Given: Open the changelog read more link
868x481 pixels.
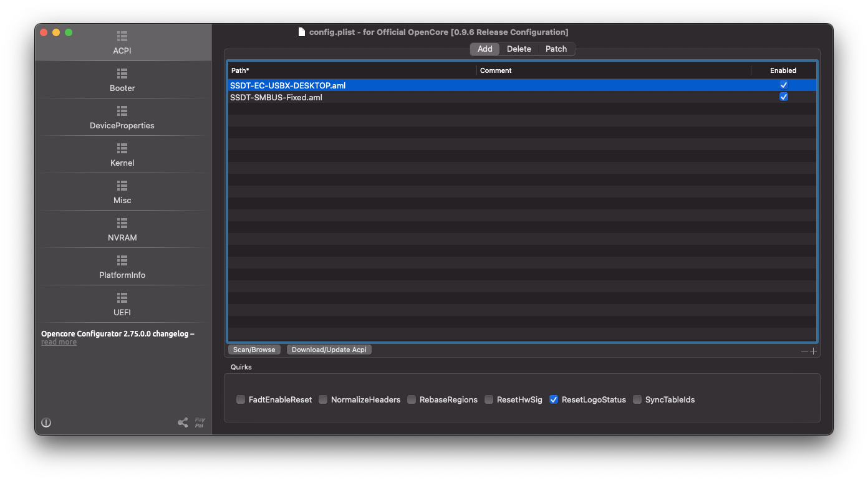Looking at the screenshot, I should click(59, 342).
